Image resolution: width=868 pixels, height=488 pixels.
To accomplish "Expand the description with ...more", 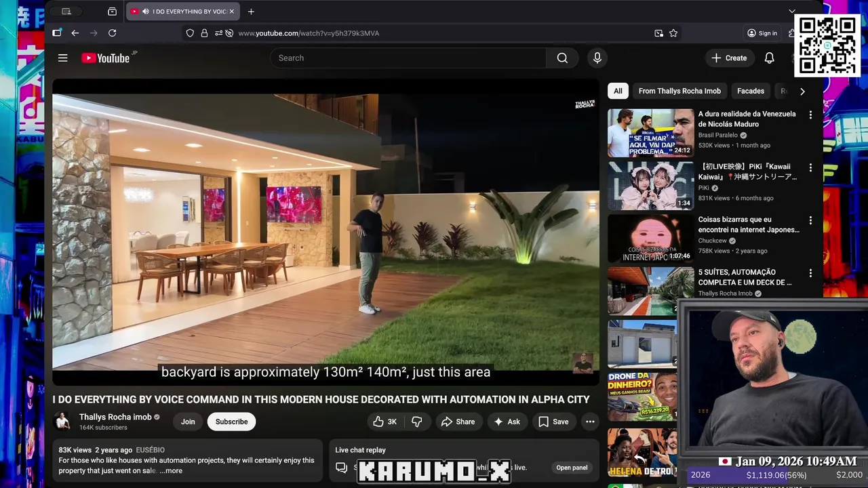I will tap(171, 471).
